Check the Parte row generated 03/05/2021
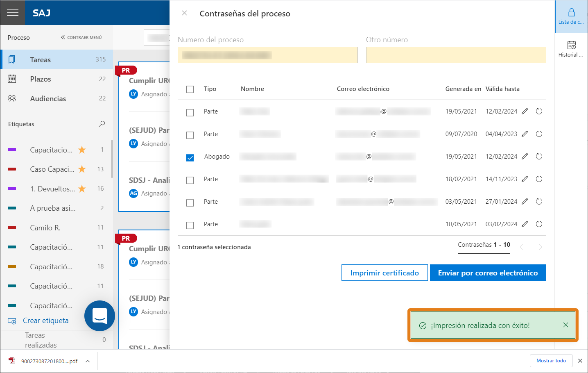The width and height of the screenshot is (588, 373). pos(190,203)
